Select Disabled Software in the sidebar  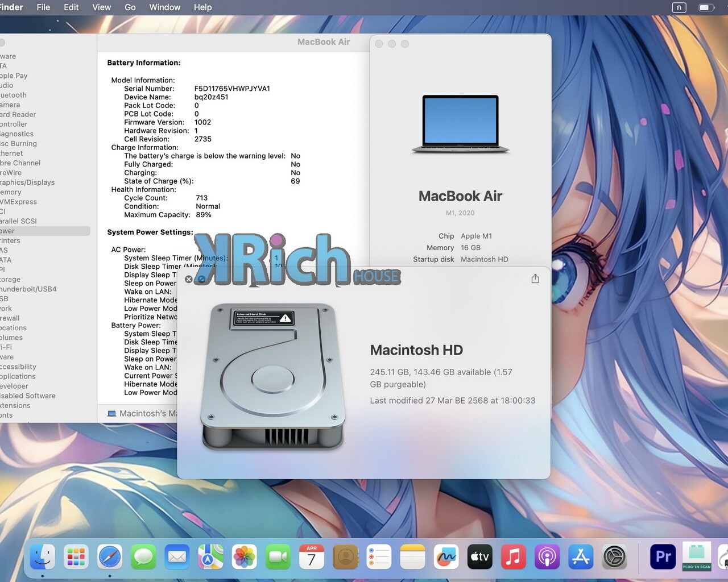point(28,396)
